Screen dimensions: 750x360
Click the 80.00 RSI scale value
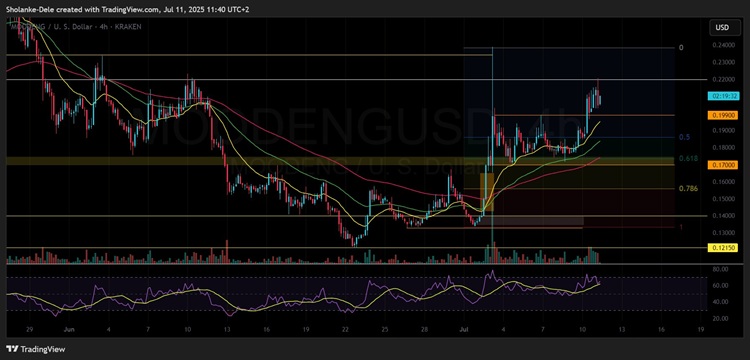[720, 269]
